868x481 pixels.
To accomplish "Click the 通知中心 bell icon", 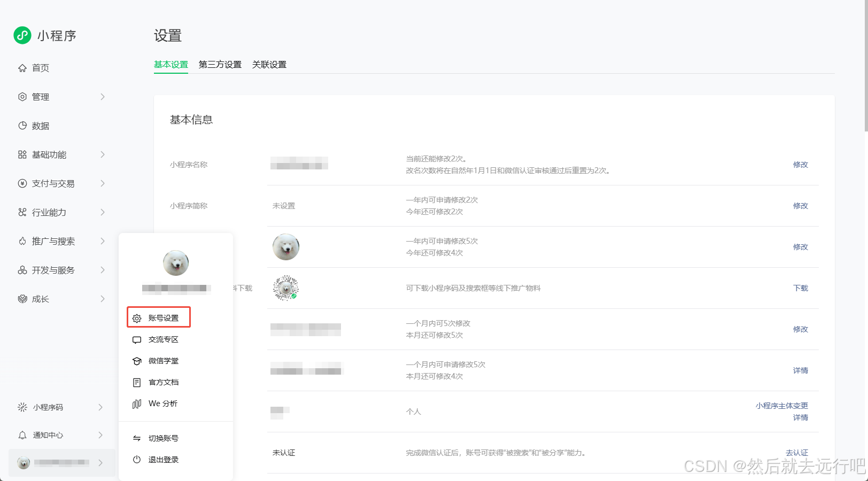I will coord(22,435).
